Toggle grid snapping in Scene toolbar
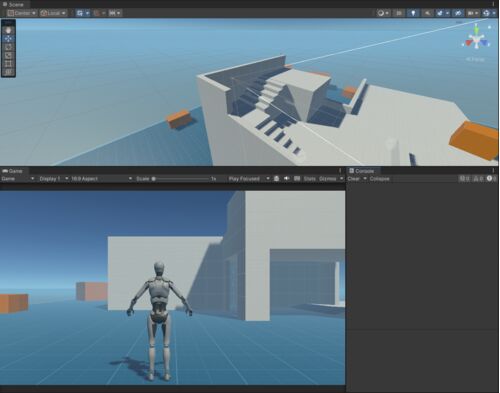Screen dimensions: 500x393 [97, 13]
